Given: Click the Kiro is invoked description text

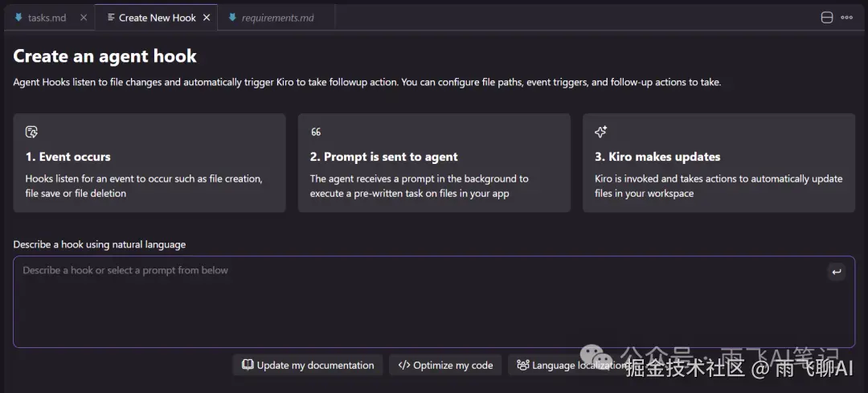Looking at the screenshot, I should pos(719,186).
